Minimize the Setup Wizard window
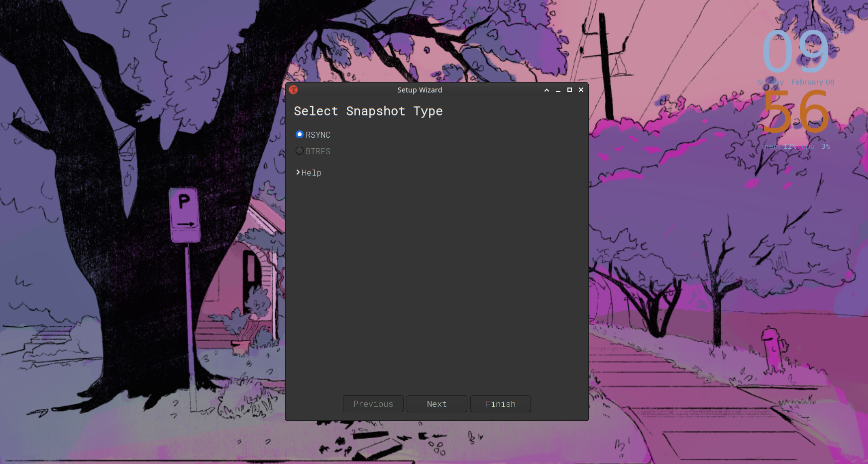The width and height of the screenshot is (868, 464). click(558, 90)
